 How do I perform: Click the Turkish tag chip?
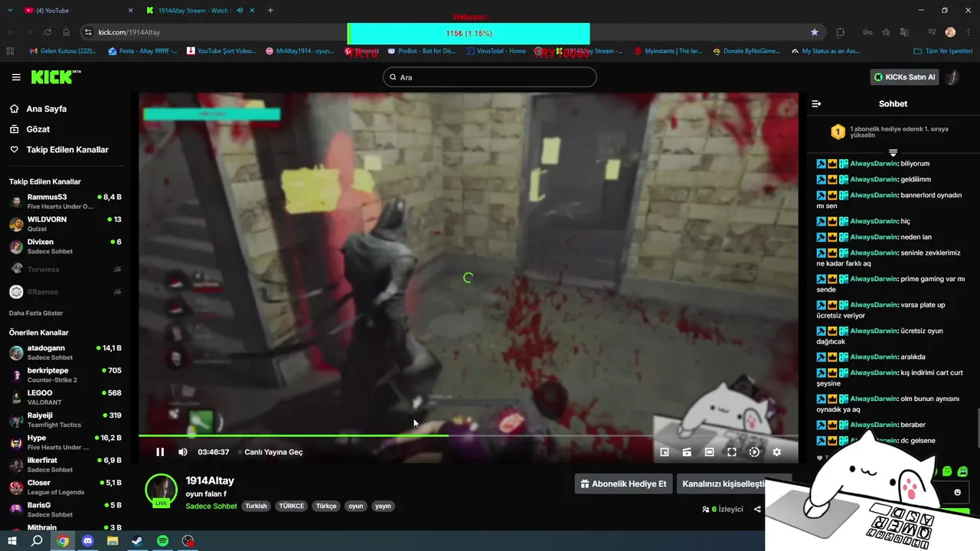tap(256, 506)
